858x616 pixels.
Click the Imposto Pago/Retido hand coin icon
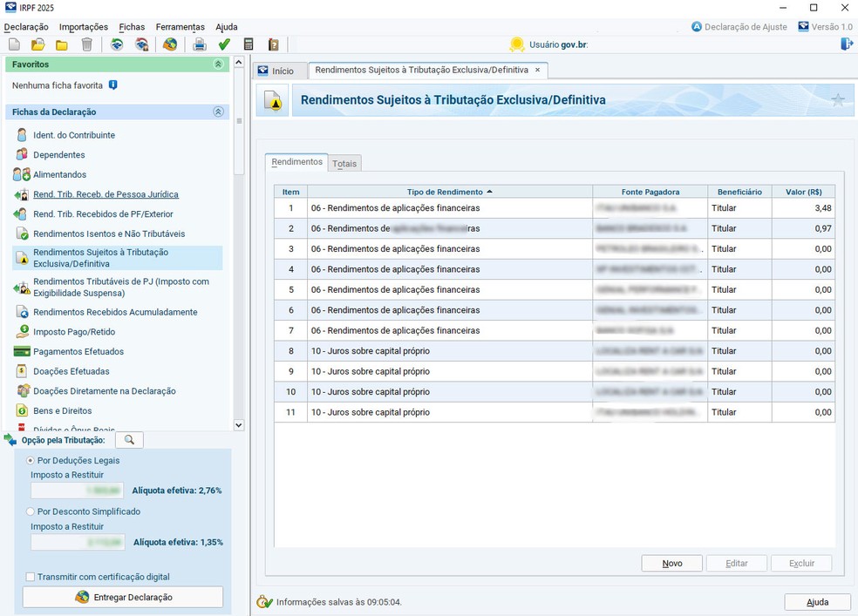coord(23,331)
